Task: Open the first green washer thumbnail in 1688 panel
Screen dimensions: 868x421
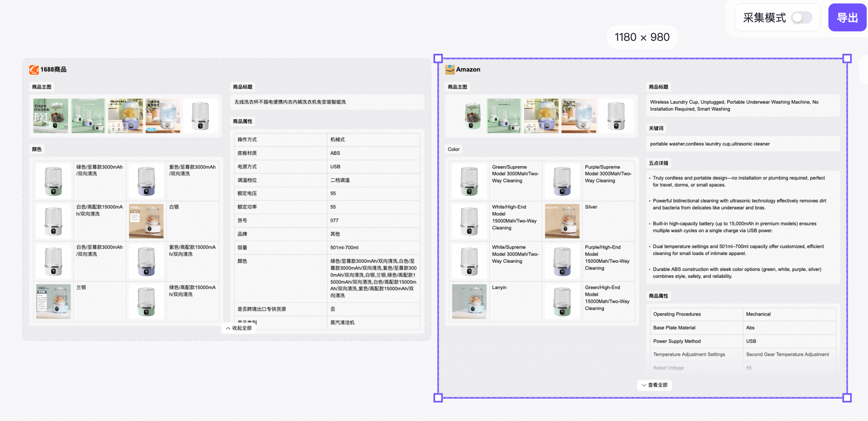Action: 50,116
